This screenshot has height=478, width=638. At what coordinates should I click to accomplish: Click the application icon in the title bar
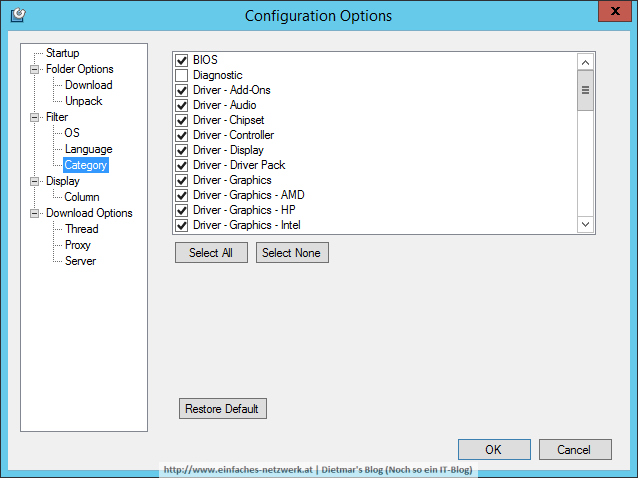18,15
